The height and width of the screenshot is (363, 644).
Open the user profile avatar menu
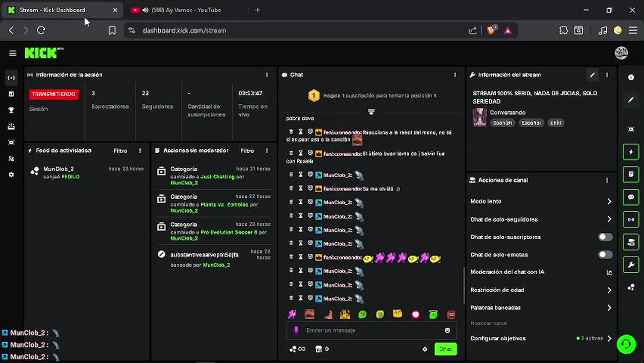[621, 52]
